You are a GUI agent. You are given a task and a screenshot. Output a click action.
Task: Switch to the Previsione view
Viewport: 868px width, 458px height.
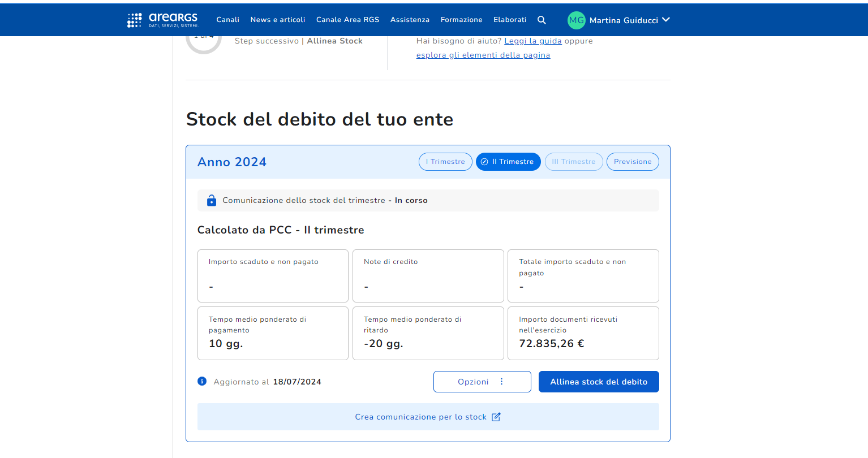pos(633,162)
